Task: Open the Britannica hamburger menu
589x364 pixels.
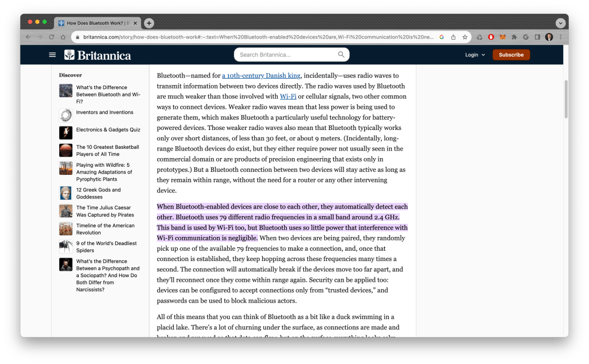Action: click(x=52, y=55)
